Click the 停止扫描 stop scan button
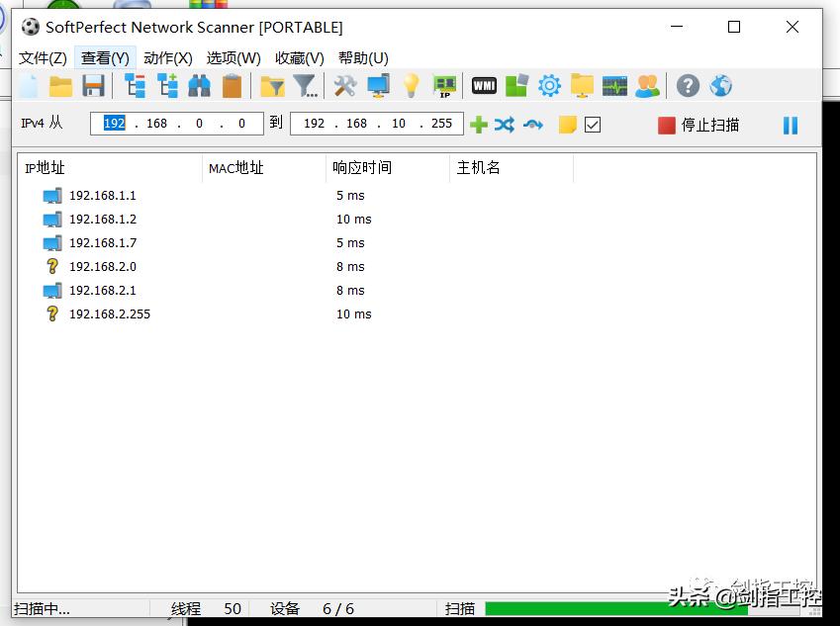The width and height of the screenshot is (840, 626). coord(700,125)
